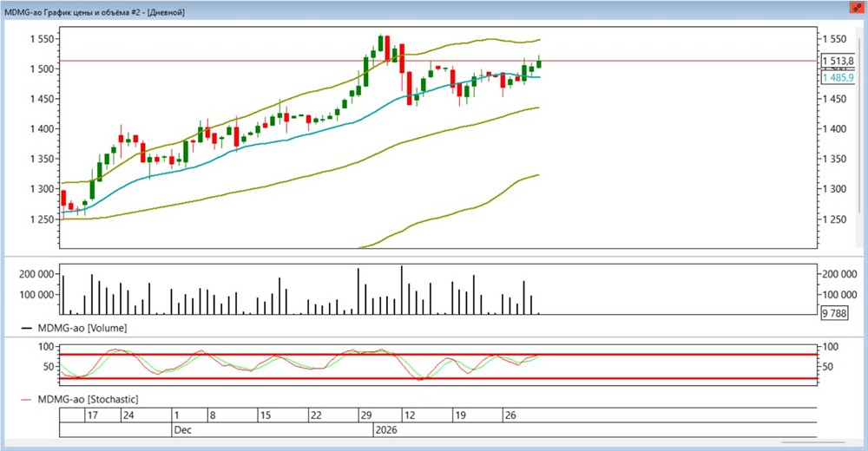
Task: Click date label 17 on the time axis
Action: pos(93,415)
